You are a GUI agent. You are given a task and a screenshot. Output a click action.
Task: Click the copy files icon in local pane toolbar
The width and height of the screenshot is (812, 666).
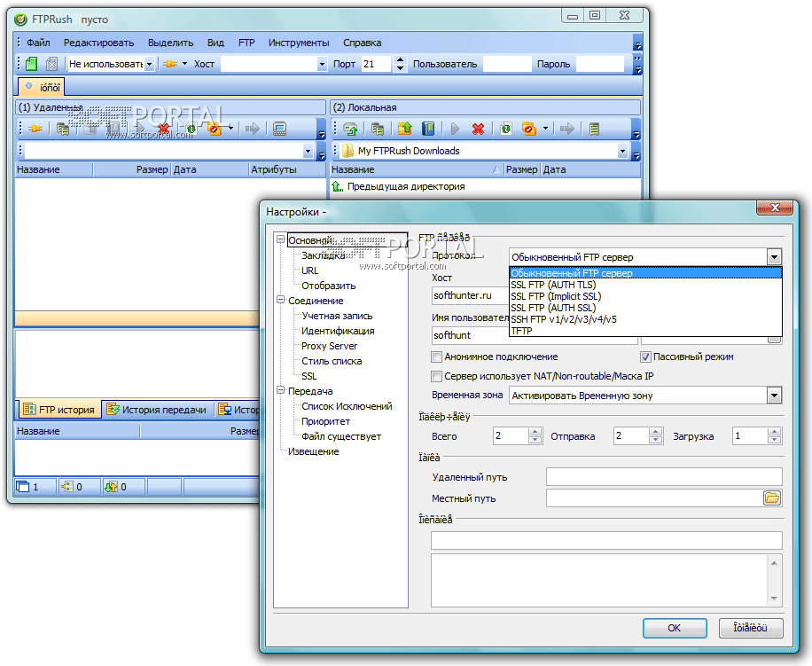(378, 129)
